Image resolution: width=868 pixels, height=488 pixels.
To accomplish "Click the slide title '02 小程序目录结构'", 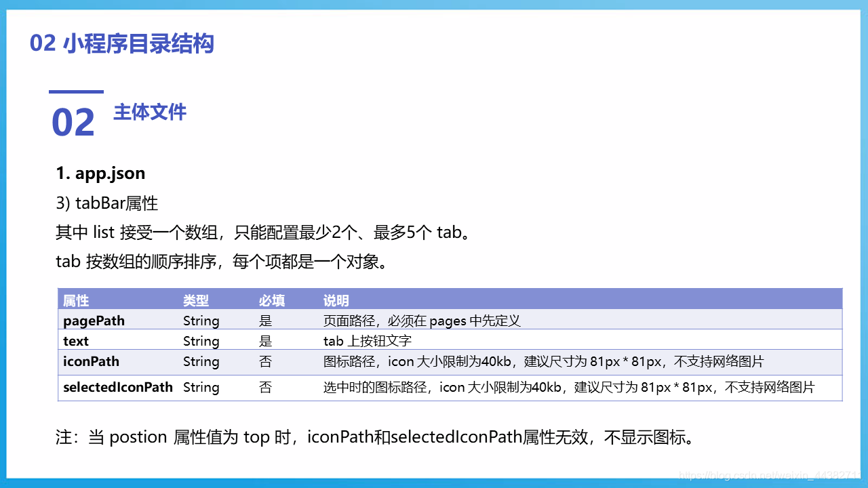I will 122,44.
